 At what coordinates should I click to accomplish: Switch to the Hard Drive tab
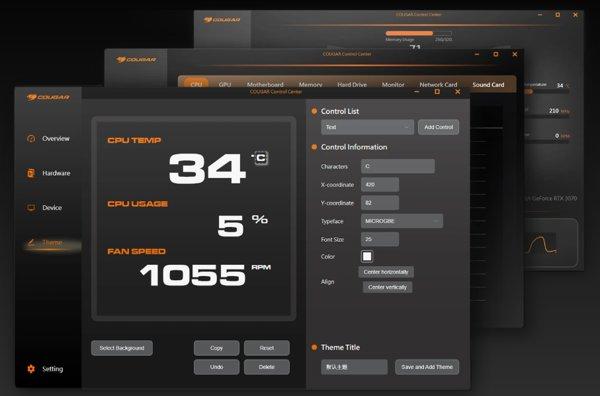tap(352, 85)
